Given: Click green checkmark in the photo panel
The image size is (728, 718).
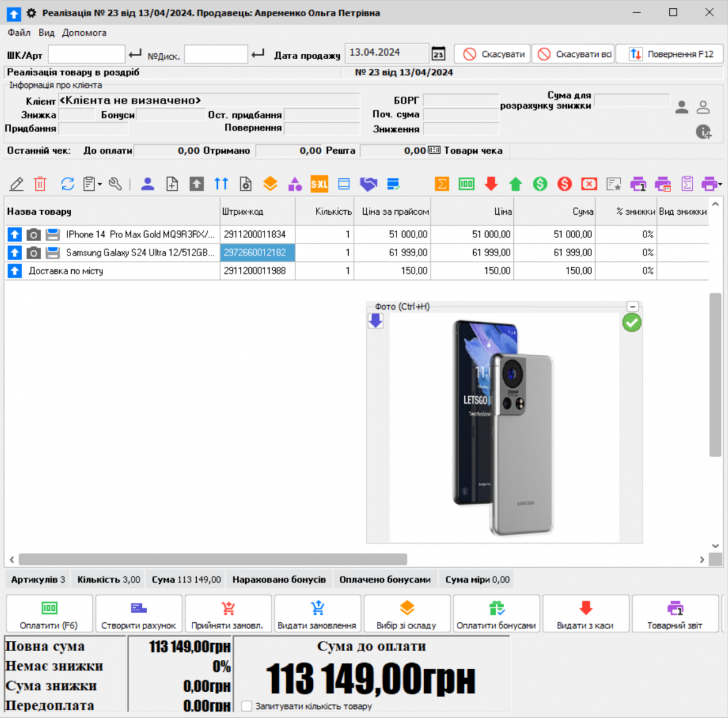Looking at the screenshot, I should (632, 323).
